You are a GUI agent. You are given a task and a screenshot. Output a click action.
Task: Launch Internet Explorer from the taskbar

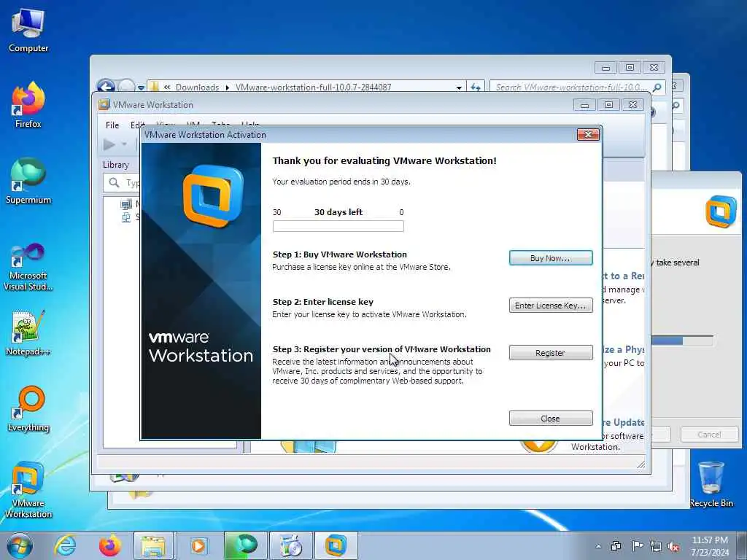65,545
